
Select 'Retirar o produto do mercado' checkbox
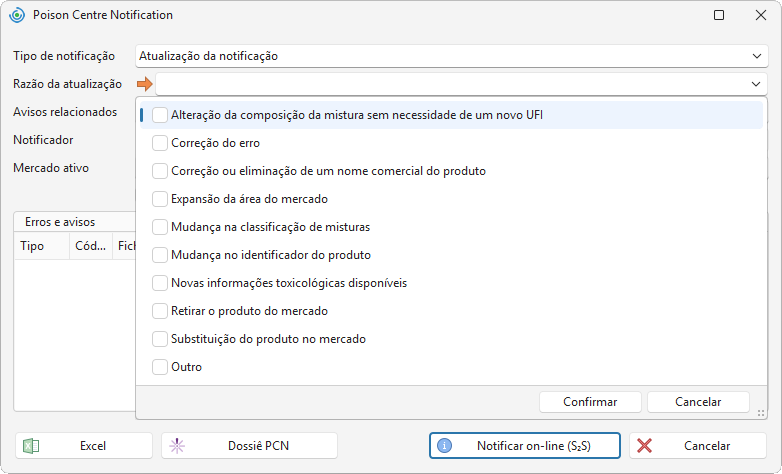point(160,311)
